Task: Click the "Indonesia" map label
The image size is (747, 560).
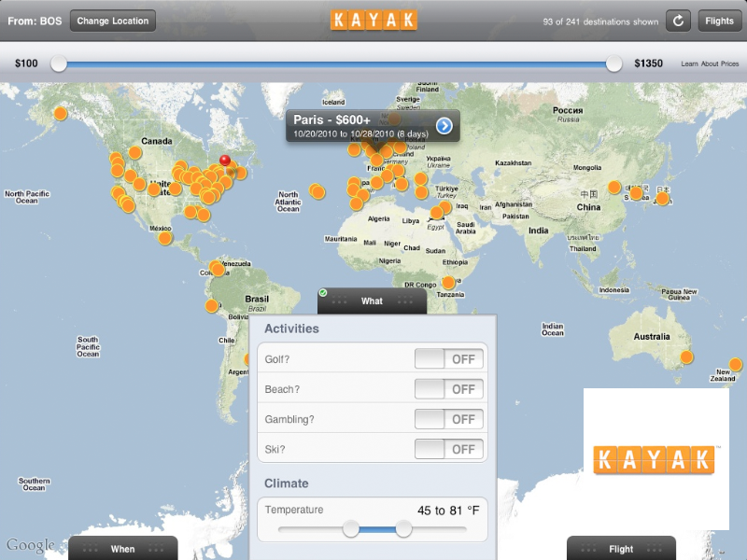Action: tap(614, 290)
